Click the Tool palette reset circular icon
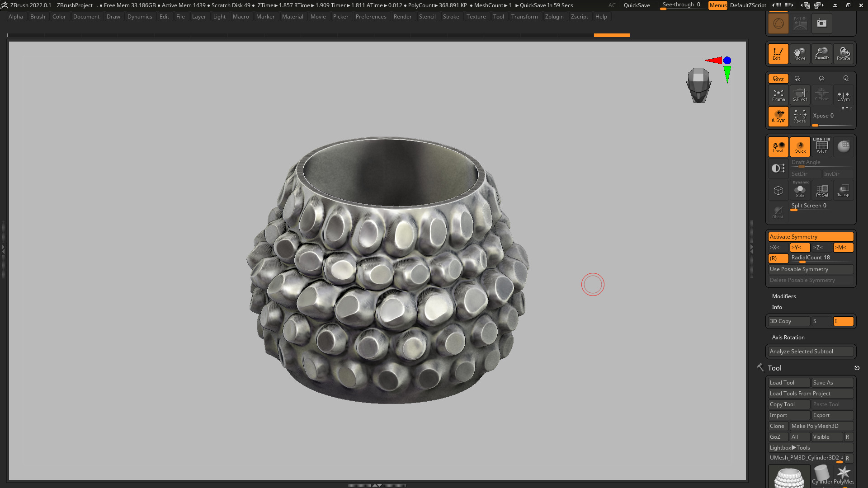The width and height of the screenshot is (868, 488). click(857, 368)
